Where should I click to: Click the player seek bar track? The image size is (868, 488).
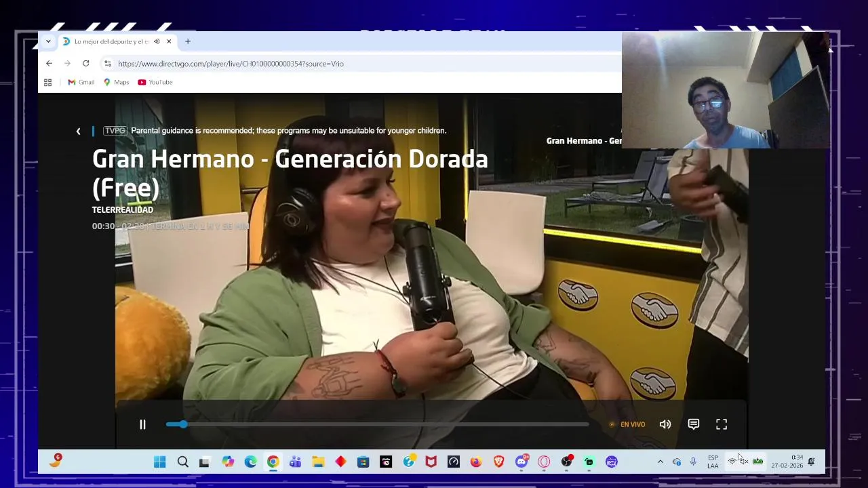click(378, 424)
